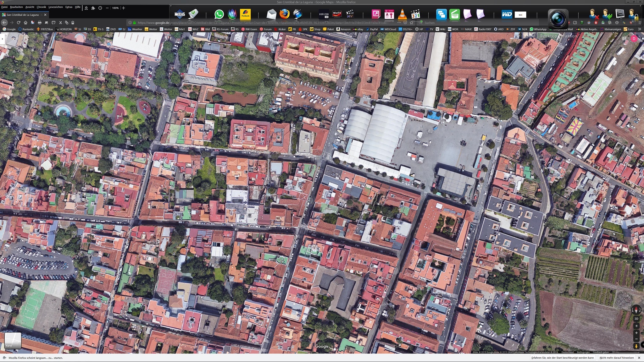Zoom in the map with plus
The height and width of the screenshot is (362, 644).
(x=636, y=333)
